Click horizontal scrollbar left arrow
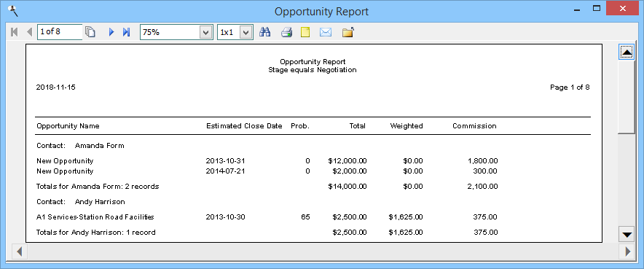 (19, 252)
